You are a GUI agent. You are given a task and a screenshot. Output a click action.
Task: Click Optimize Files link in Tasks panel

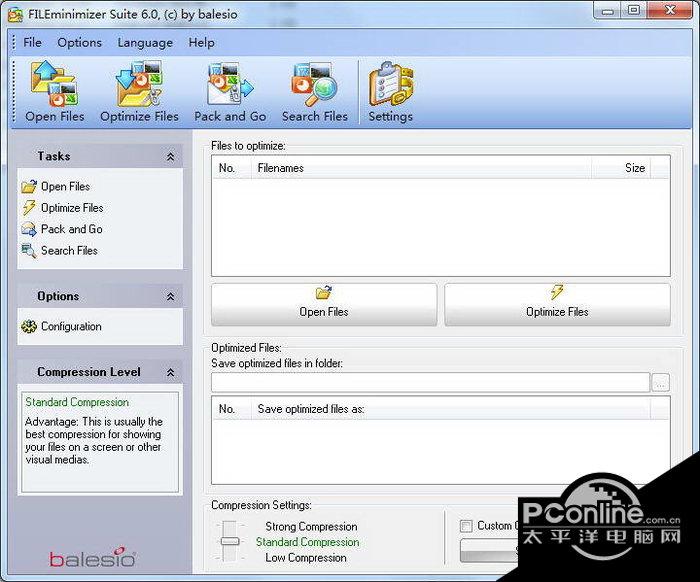coord(72,208)
